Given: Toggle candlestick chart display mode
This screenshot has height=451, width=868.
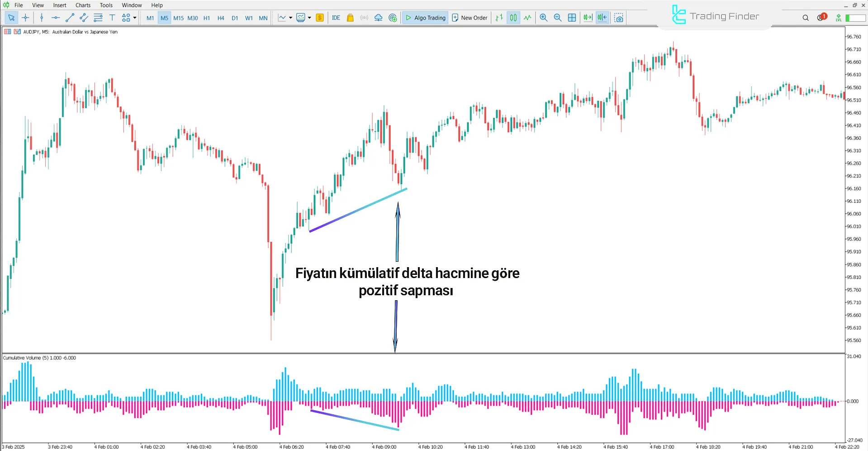Looking at the screenshot, I should click(513, 18).
